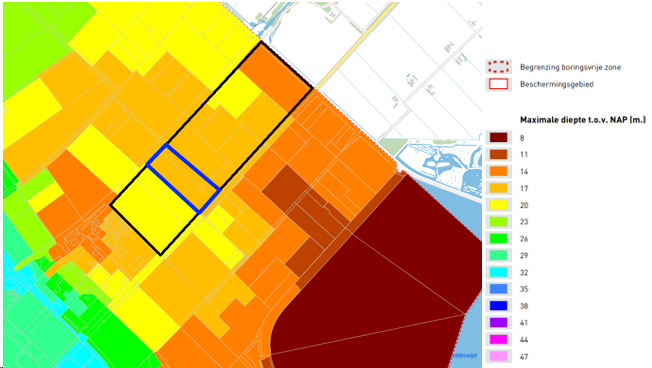Click the yellow 20 m legend swatch
This screenshot has width=652, height=368.
point(498,205)
